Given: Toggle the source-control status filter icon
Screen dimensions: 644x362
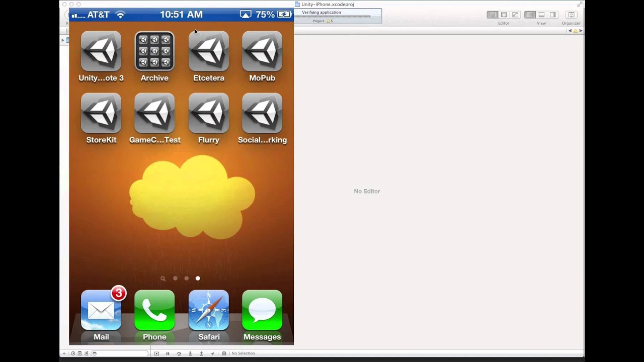Looking at the screenshot, I should (x=79, y=353).
